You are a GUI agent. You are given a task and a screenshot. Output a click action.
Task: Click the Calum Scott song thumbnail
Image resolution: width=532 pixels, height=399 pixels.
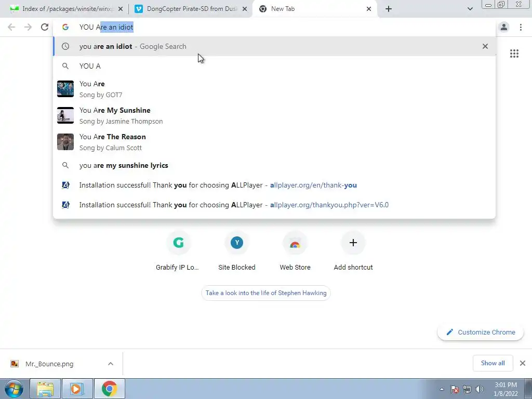[x=65, y=142]
